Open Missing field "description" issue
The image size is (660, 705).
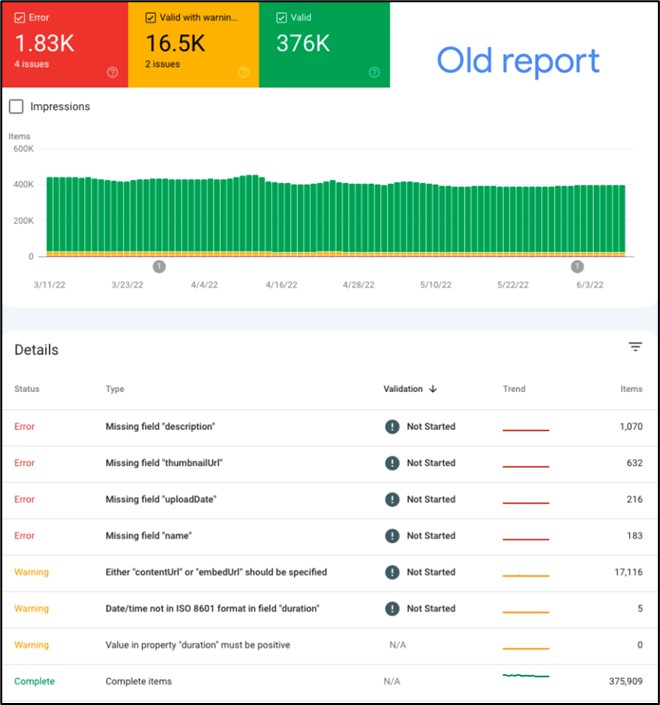tap(330, 427)
